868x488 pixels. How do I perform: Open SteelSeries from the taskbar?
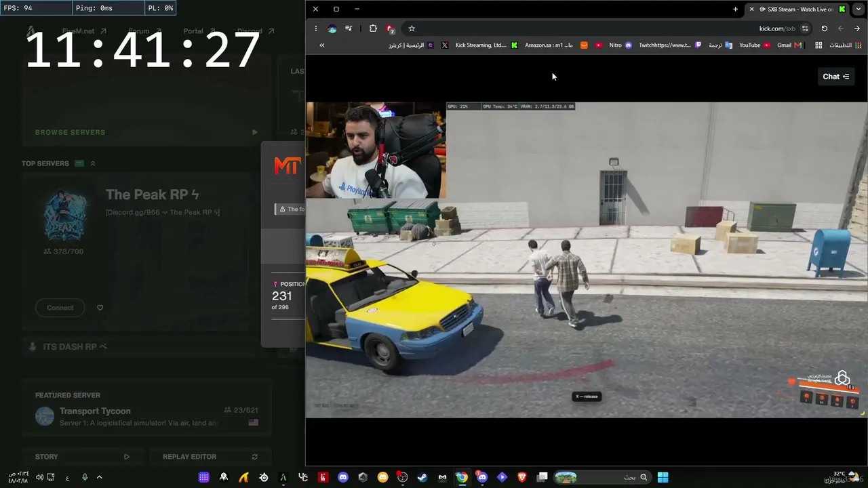point(263,477)
